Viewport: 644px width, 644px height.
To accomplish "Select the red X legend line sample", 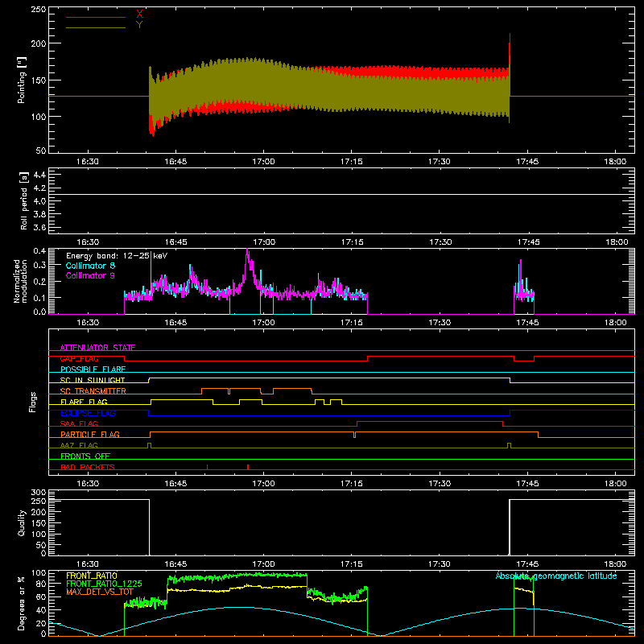I will [x=96, y=17].
